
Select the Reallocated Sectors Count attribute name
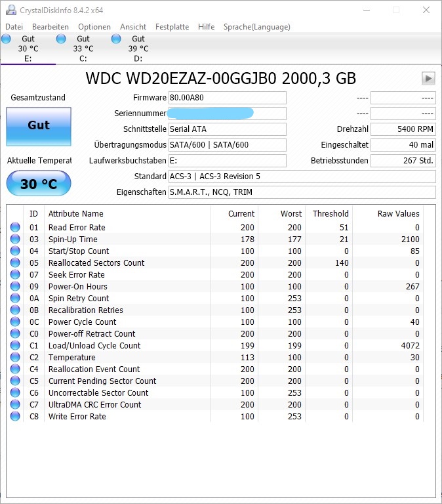coord(96,263)
